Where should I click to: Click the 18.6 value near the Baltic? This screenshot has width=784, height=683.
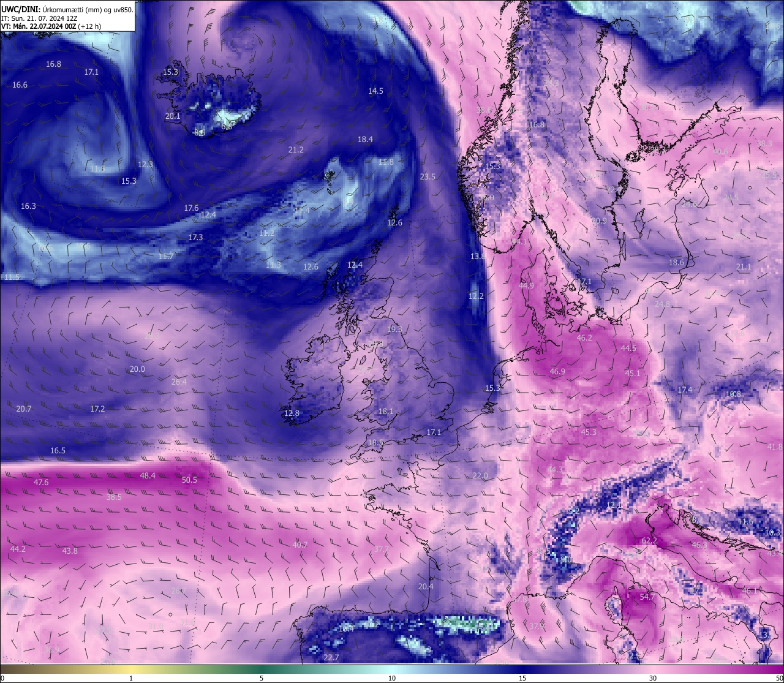676,263
